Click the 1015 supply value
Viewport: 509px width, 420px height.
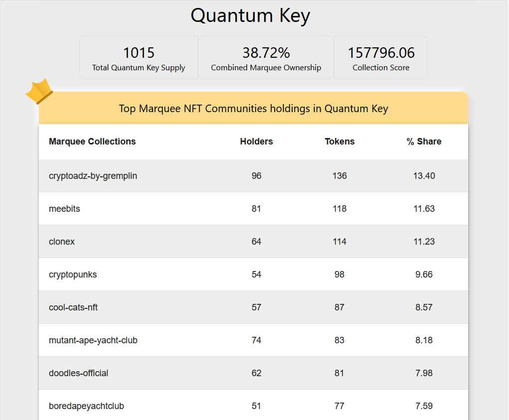(x=139, y=53)
